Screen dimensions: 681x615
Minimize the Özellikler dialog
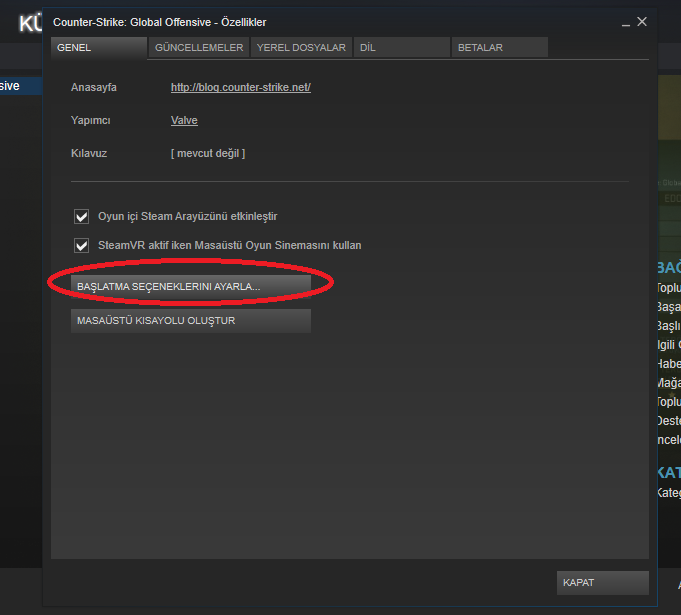(626, 23)
